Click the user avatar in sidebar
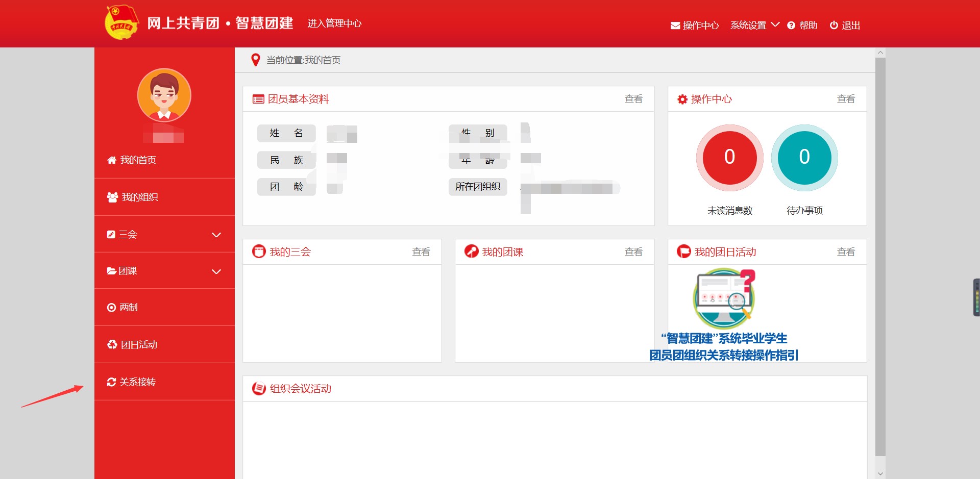980x479 pixels. [164, 95]
